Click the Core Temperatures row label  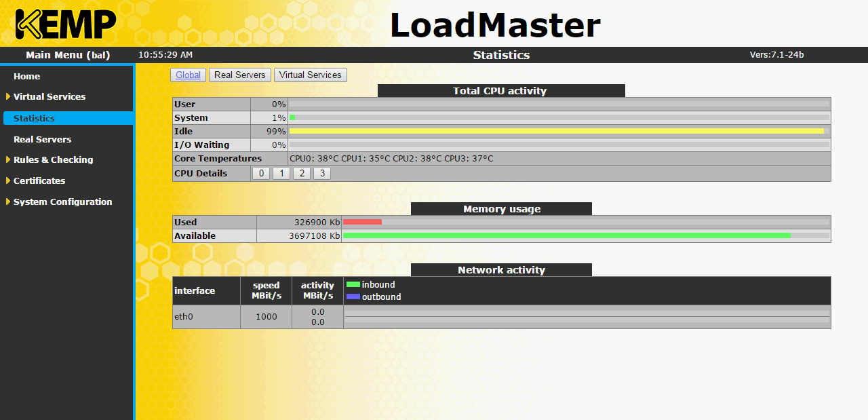tap(218, 158)
